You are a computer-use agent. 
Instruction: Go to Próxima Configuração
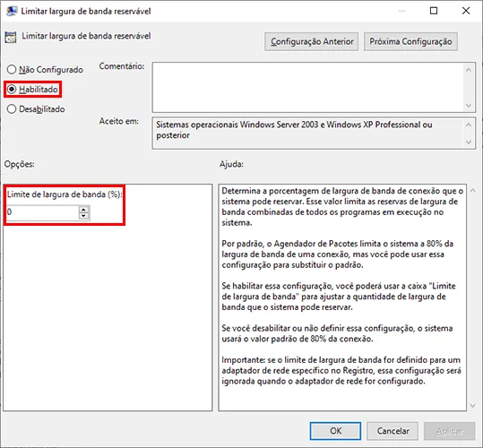pos(410,41)
